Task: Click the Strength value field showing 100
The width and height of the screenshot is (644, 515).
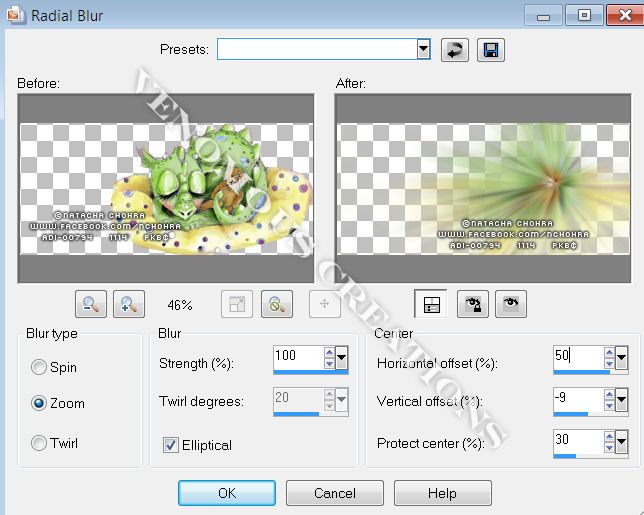Action: [x=299, y=356]
